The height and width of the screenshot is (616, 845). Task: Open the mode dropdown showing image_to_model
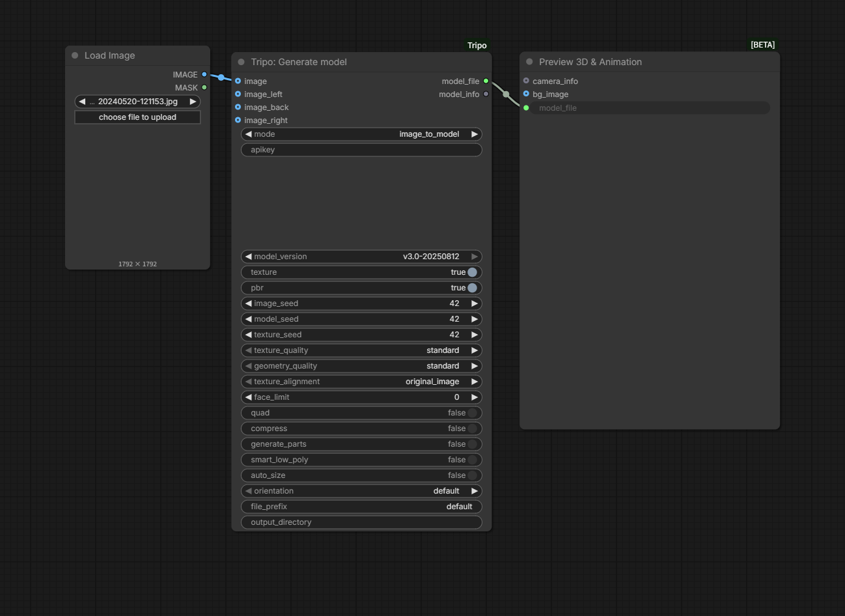point(361,134)
